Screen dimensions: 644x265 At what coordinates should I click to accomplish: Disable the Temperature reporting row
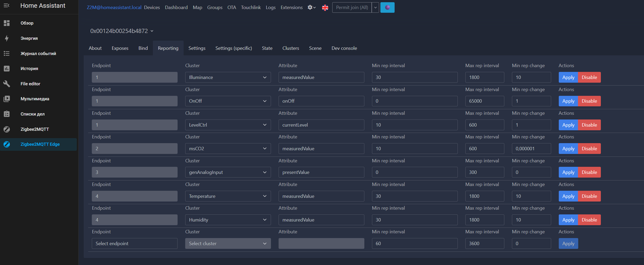[590, 196]
